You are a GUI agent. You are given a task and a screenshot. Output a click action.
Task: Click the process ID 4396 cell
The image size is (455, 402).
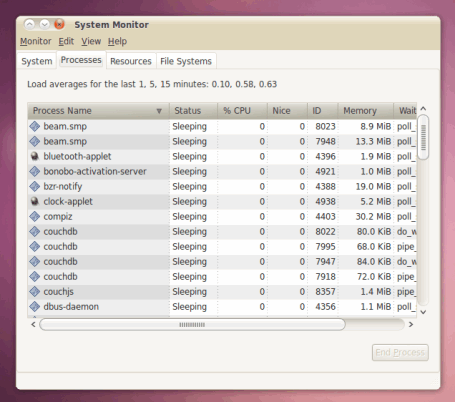tap(325, 156)
